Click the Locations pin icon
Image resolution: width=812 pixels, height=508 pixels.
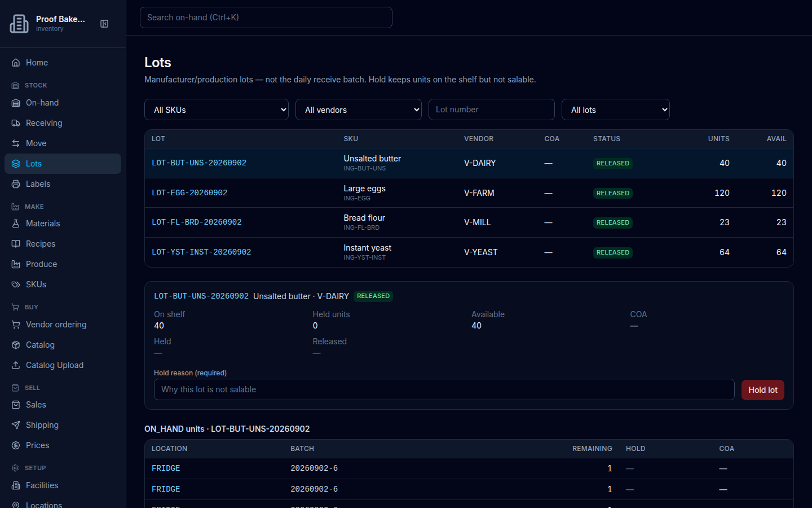pos(16,505)
